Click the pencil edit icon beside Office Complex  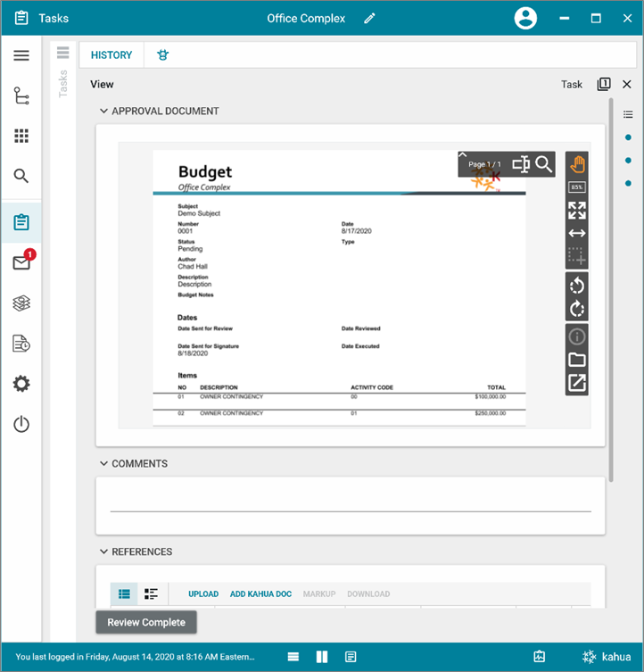369,19
